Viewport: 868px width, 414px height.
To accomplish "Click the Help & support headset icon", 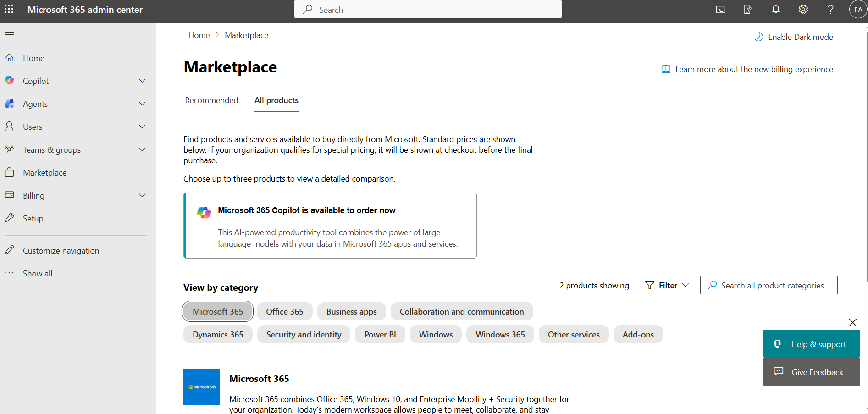I will coord(778,344).
